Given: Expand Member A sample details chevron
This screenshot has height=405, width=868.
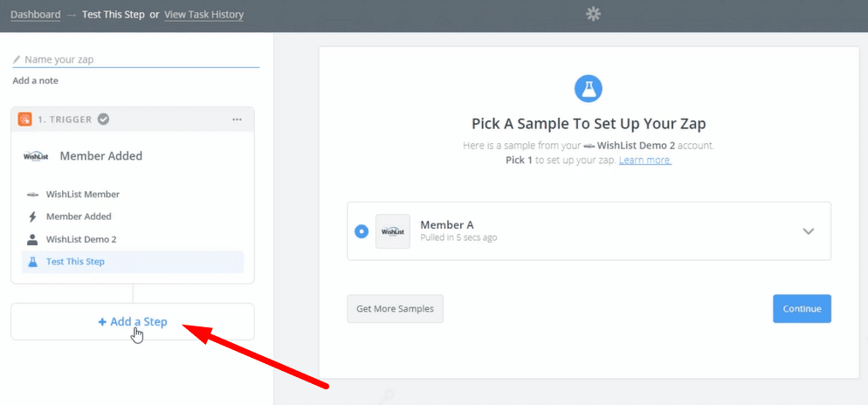Looking at the screenshot, I should coord(809,231).
